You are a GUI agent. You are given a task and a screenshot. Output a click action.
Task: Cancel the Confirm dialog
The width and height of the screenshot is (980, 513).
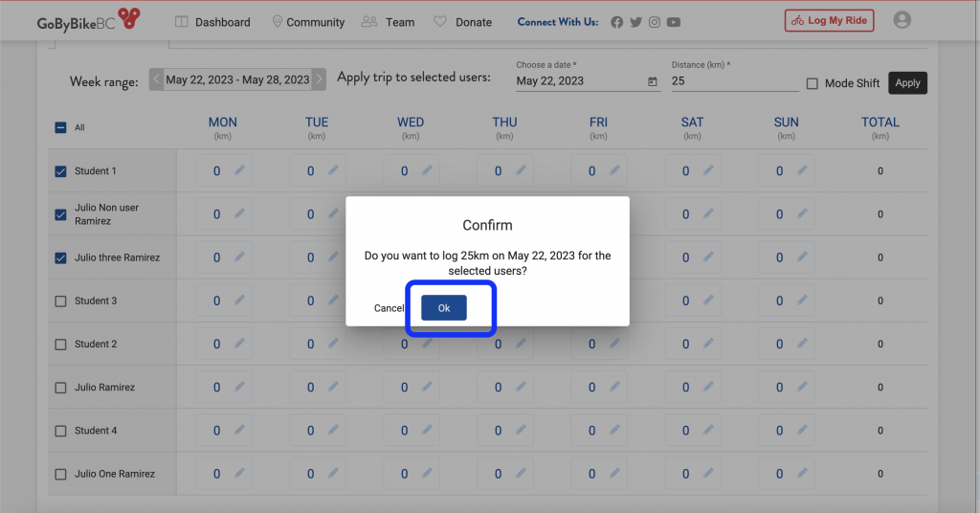pos(389,308)
